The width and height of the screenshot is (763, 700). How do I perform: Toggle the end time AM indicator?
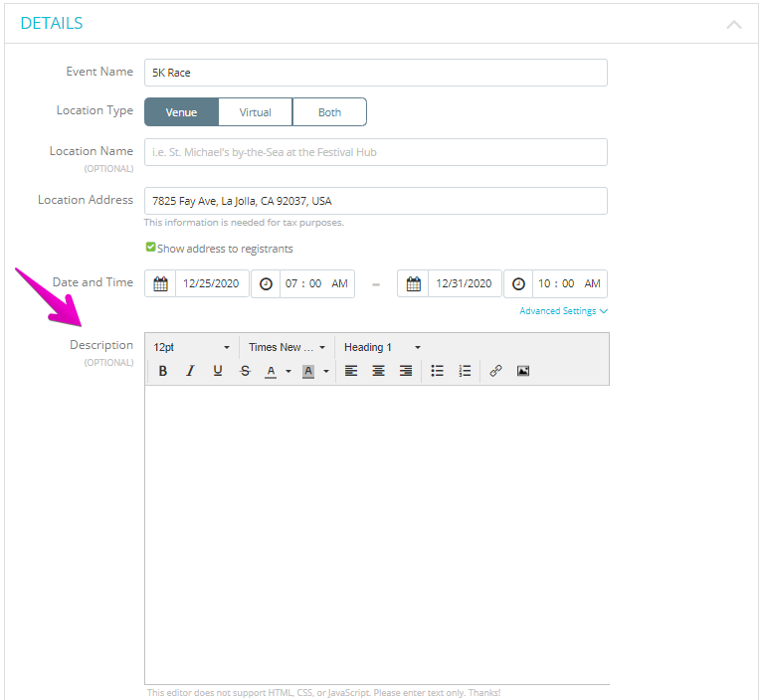[x=592, y=283]
